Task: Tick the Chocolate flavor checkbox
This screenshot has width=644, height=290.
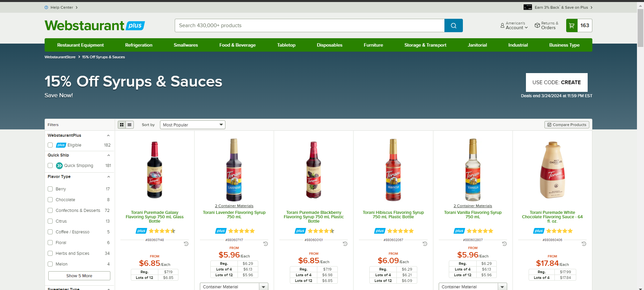Action: (x=50, y=200)
